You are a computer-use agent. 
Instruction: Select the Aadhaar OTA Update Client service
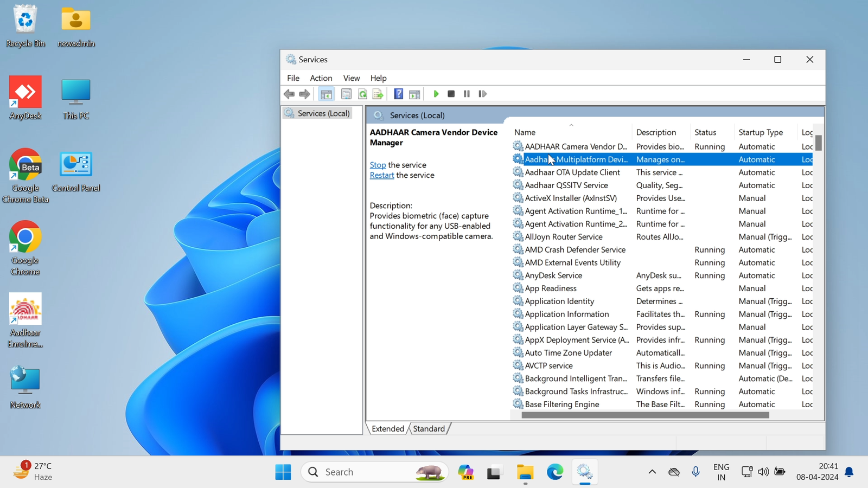(x=662, y=172)
